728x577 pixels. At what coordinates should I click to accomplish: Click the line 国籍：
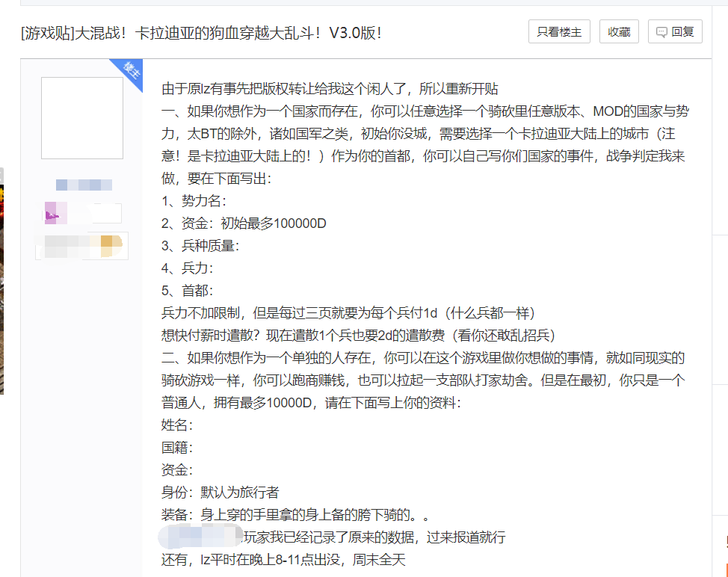[x=177, y=448]
